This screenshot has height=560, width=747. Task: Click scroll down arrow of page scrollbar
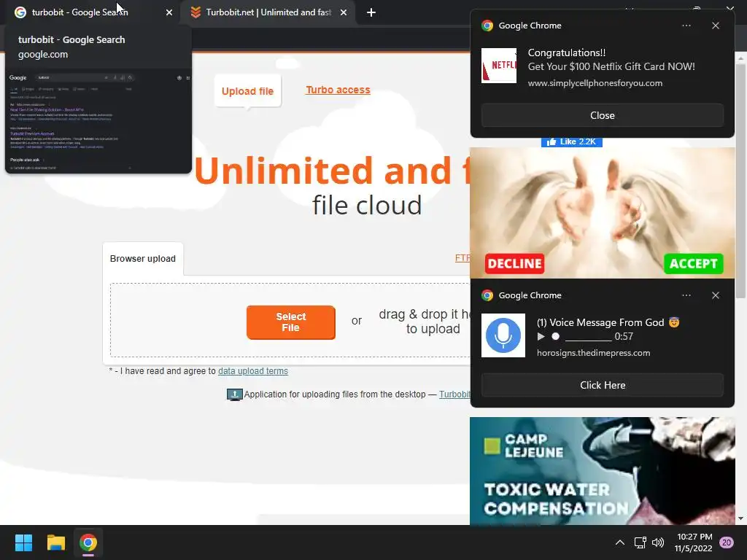click(740, 518)
